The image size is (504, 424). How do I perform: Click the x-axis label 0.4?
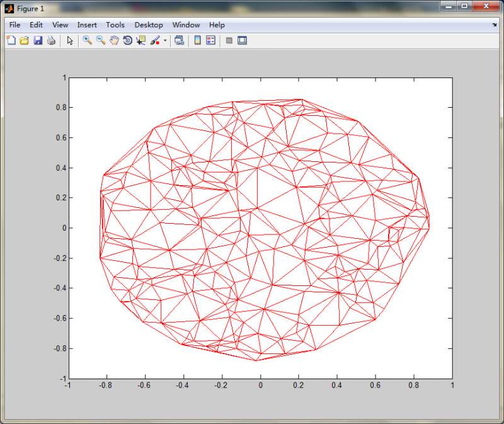pos(336,385)
